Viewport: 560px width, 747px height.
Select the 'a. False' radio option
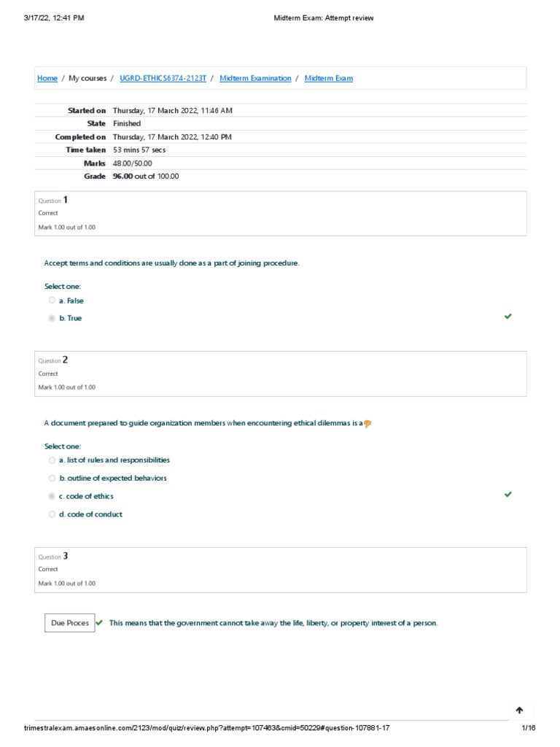(x=52, y=301)
